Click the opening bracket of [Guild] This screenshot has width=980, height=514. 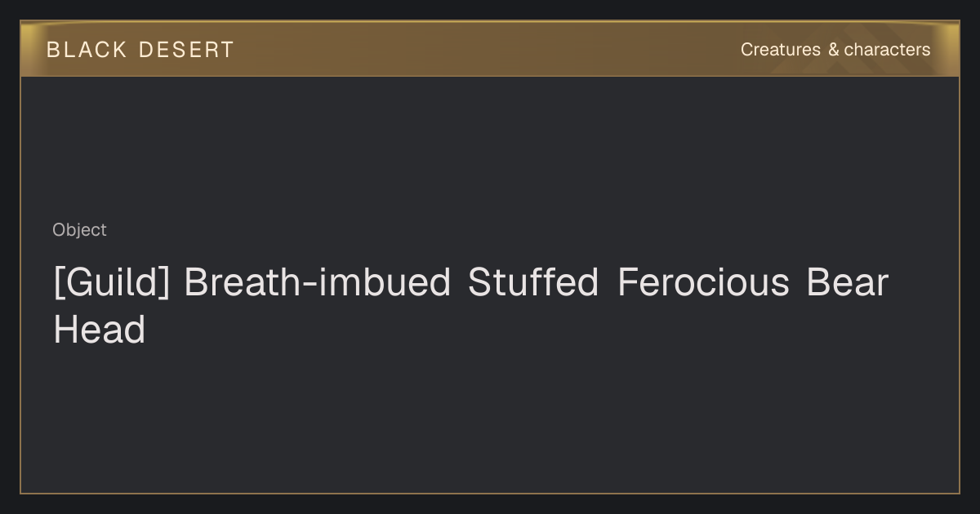(x=59, y=283)
